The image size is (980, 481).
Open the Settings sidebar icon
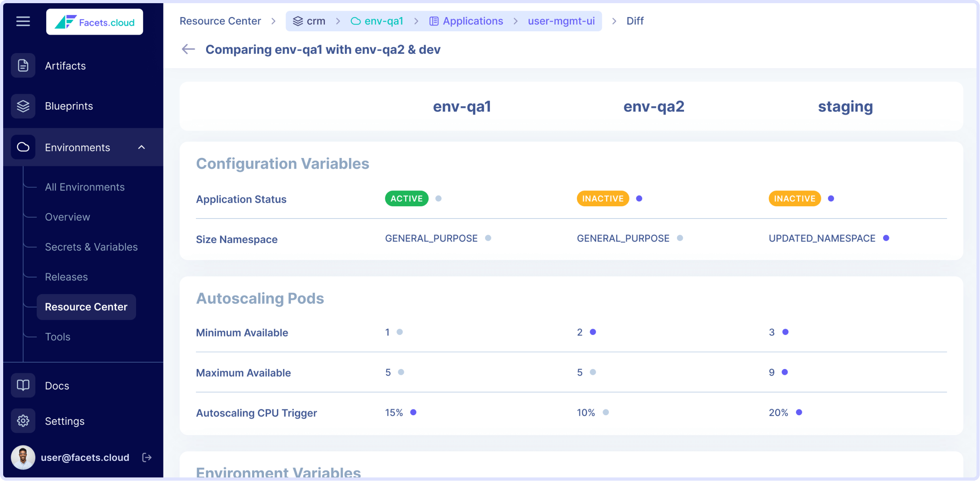tap(23, 421)
